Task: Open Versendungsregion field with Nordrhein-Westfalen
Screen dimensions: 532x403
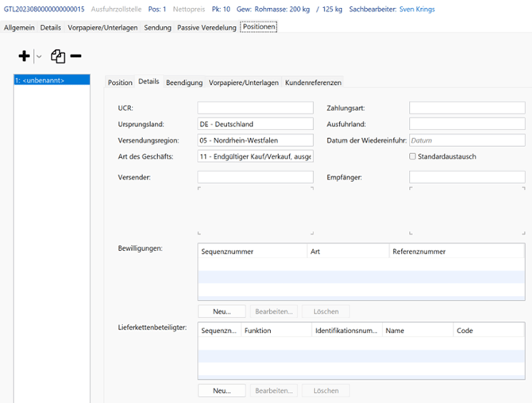Action: tap(255, 140)
